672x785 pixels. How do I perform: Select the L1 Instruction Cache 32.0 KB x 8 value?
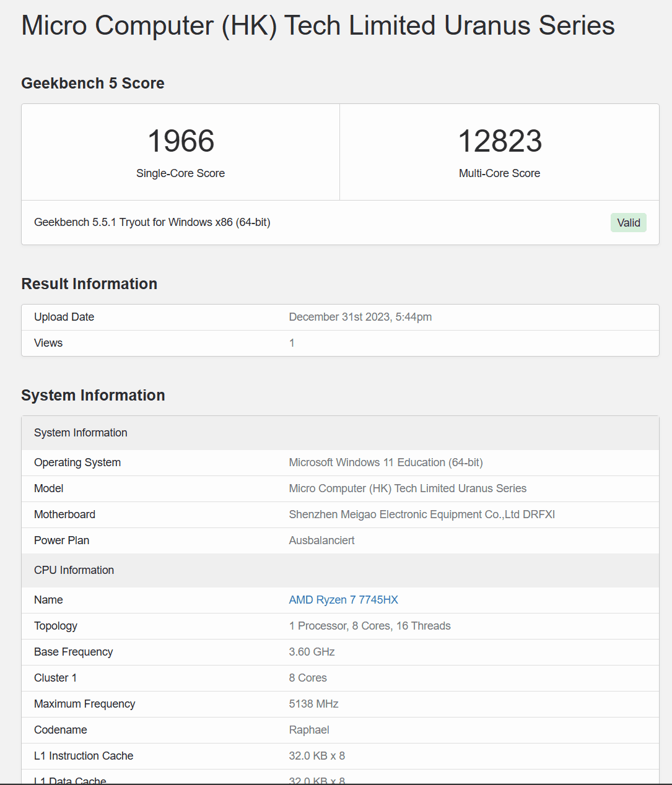[317, 756]
